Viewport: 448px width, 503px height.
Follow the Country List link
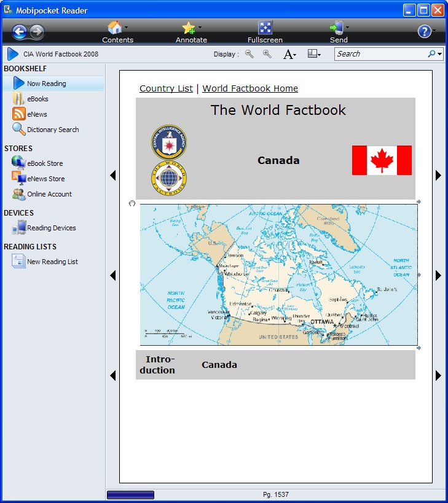click(x=167, y=88)
